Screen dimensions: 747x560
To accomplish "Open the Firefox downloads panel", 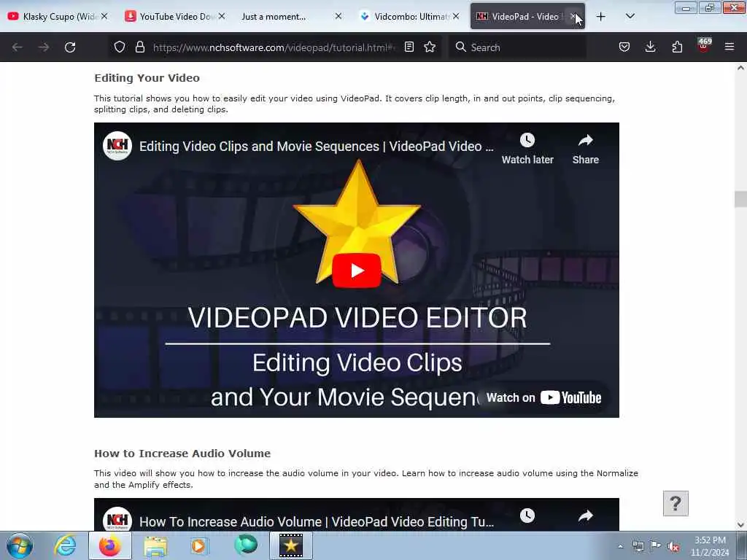I will 650,47.
